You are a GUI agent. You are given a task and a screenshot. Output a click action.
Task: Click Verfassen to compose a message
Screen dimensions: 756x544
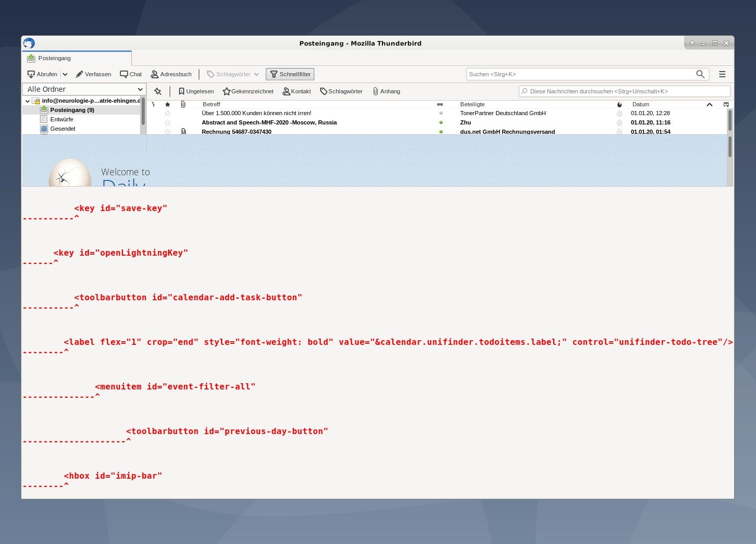click(x=93, y=74)
